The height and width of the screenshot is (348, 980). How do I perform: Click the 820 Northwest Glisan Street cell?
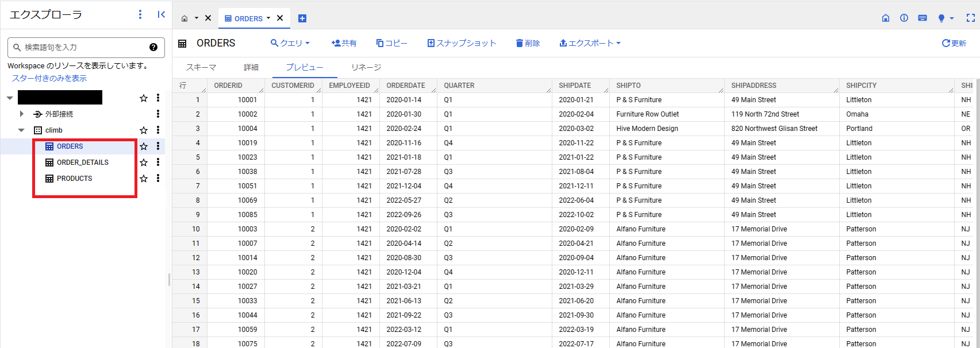pyautogui.click(x=782, y=129)
